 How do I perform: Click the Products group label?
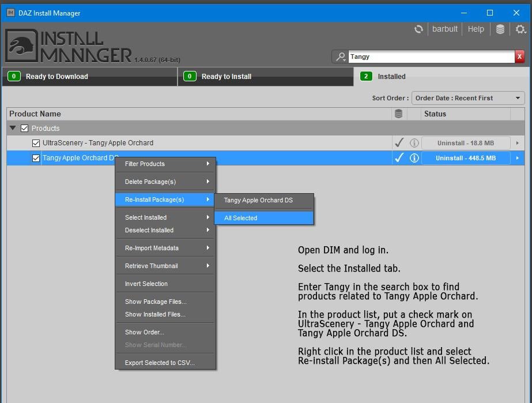pos(46,129)
